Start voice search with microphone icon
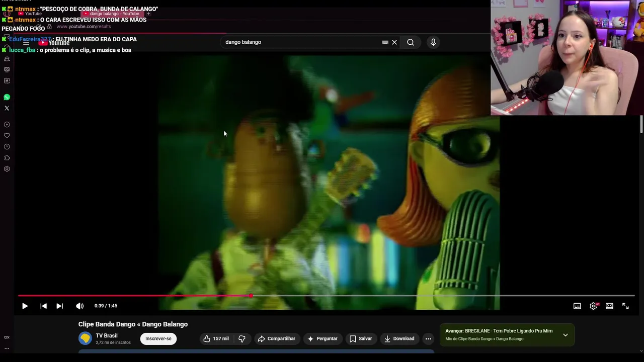 pos(433,42)
